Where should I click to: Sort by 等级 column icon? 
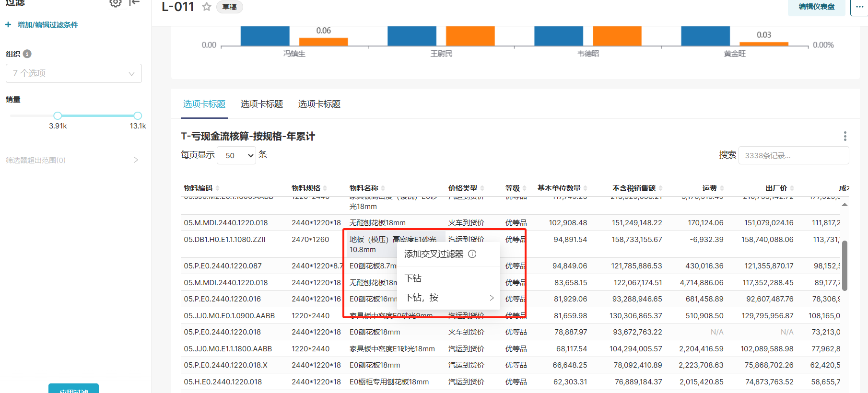(x=525, y=188)
